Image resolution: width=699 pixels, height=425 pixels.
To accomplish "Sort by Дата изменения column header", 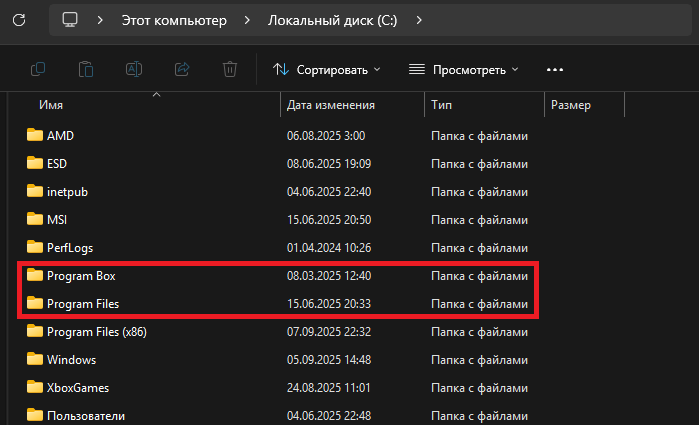I will pos(330,105).
